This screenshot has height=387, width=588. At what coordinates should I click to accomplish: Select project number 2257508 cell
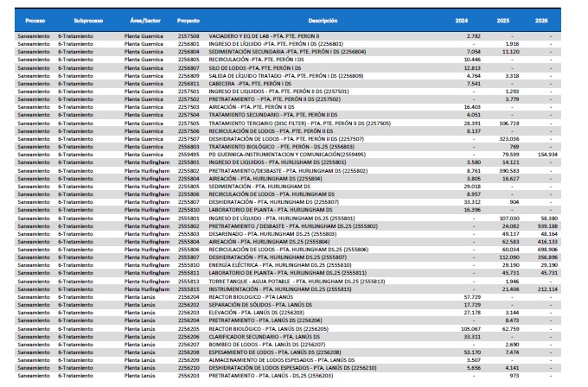coord(189,36)
